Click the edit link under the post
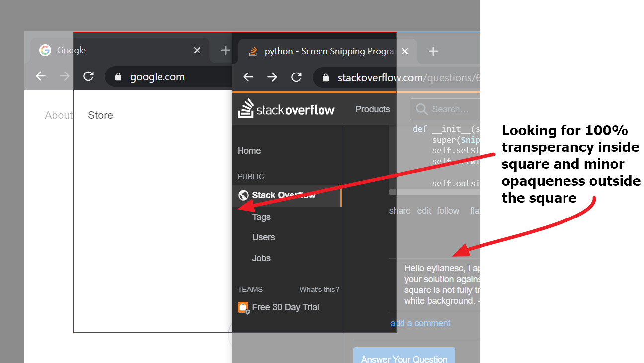 (x=424, y=211)
